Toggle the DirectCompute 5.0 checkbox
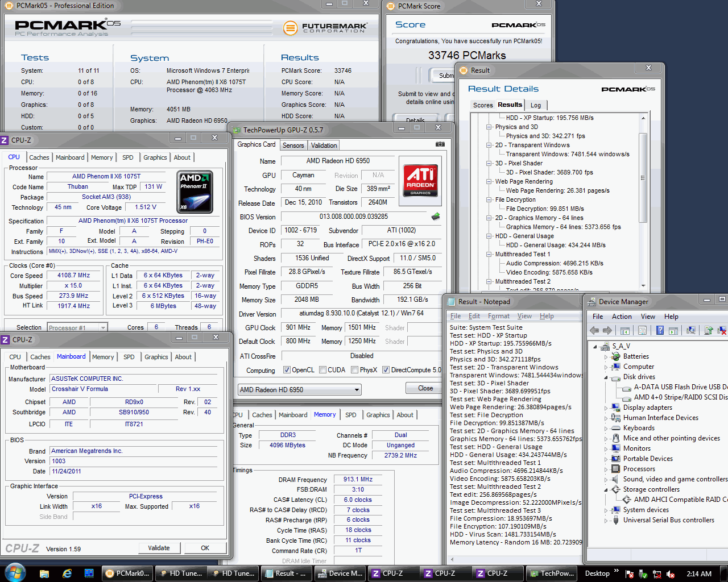The height and width of the screenshot is (582, 728). tap(386, 370)
